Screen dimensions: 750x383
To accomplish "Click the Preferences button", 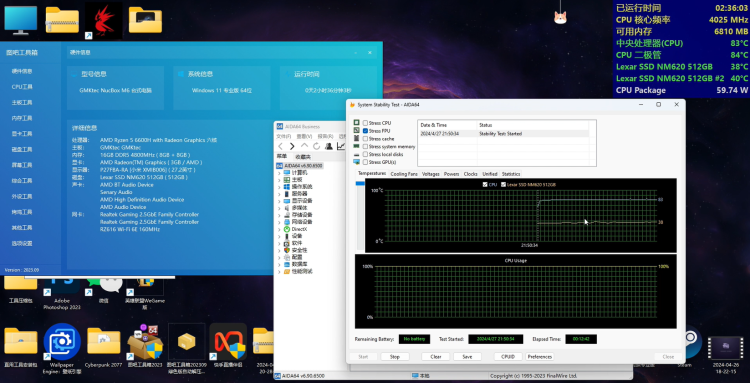I will coord(540,357).
